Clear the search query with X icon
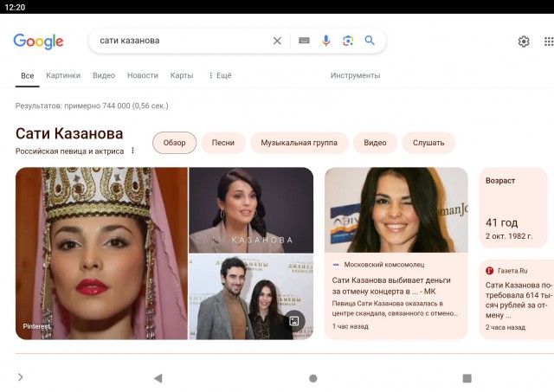This screenshot has height=392, width=554. click(277, 41)
